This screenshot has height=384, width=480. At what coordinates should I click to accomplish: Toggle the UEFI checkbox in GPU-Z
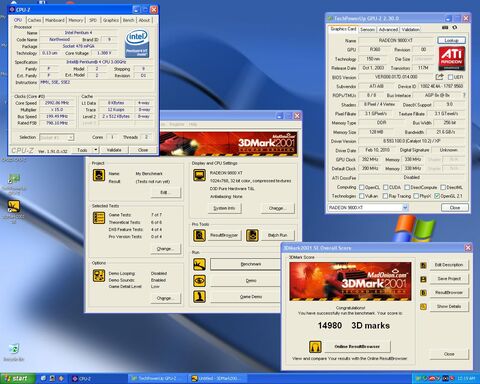(450, 77)
